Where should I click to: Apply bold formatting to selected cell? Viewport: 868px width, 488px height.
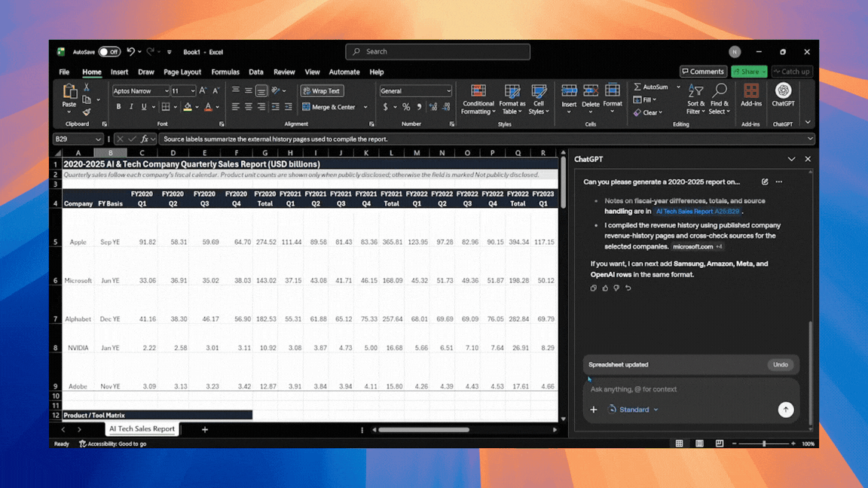[x=118, y=106]
